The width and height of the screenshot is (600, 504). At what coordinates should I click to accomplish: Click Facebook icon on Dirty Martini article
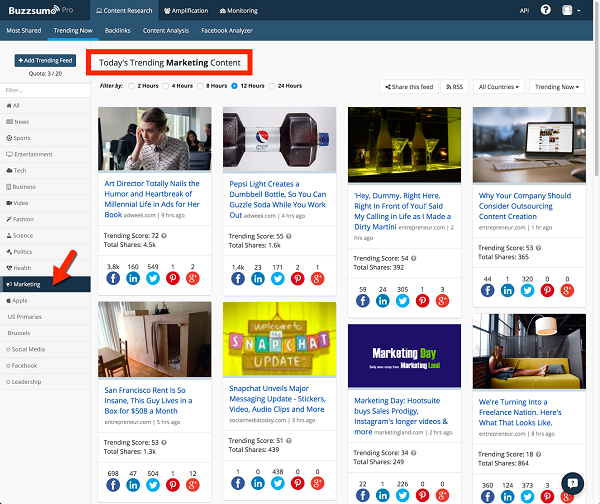363,301
